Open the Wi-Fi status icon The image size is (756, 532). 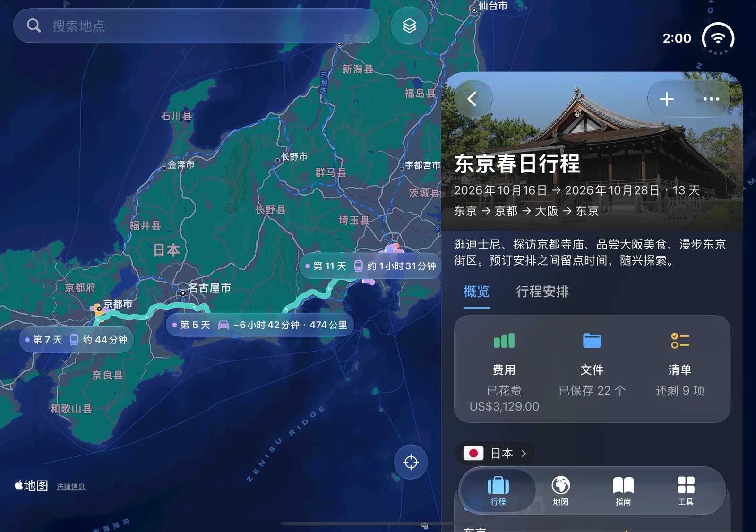pos(718,38)
